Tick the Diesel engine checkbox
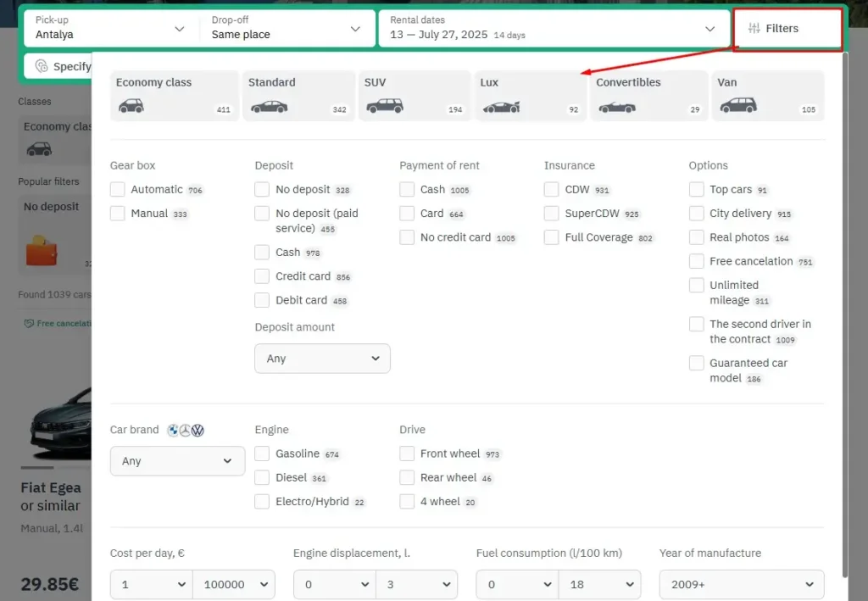The height and width of the screenshot is (601, 868). tap(262, 477)
